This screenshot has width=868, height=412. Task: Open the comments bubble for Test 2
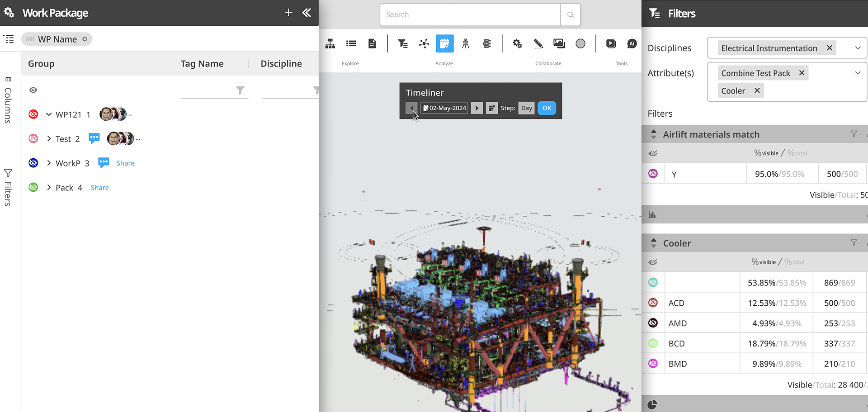[x=94, y=138]
